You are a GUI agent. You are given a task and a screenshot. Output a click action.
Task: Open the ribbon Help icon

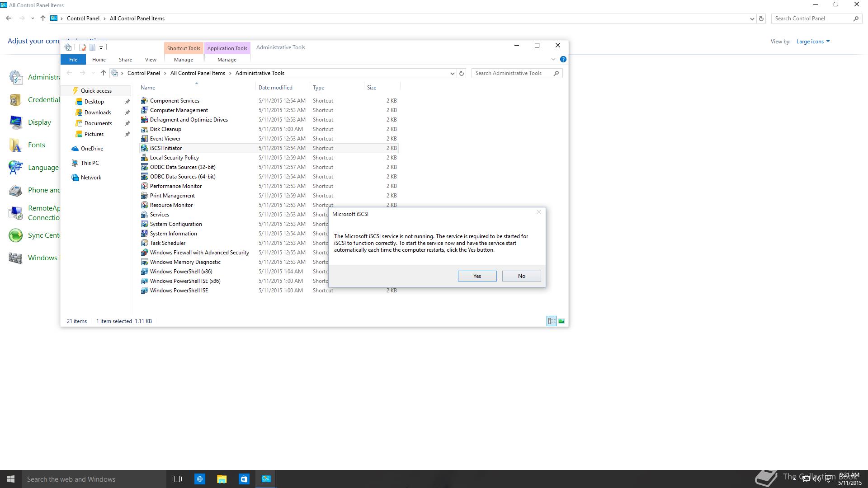pyautogui.click(x=563, y=59)
